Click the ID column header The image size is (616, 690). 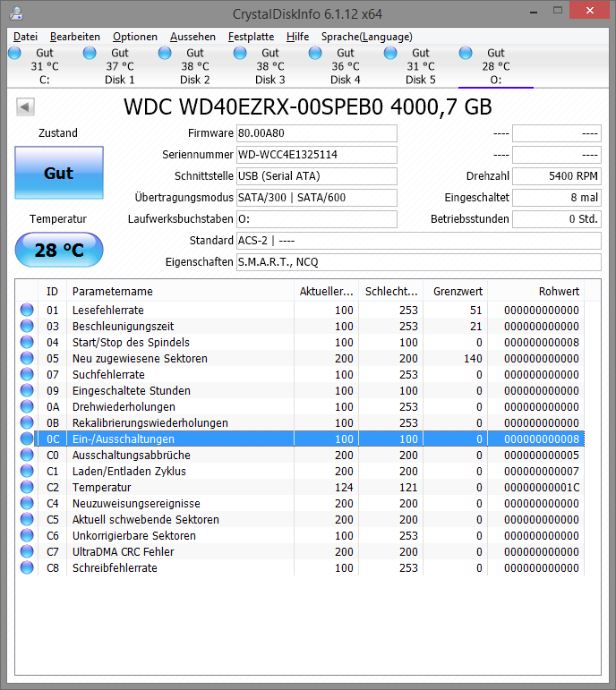pyautogui.click(x=53, y=292)
